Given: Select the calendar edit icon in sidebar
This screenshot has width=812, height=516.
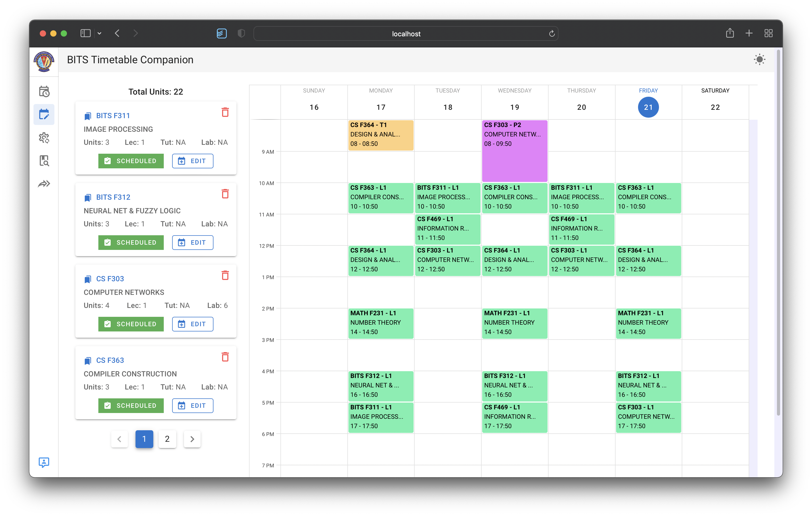Looking at the screenshot, I should pyautogui.click(x=44, y=114).
